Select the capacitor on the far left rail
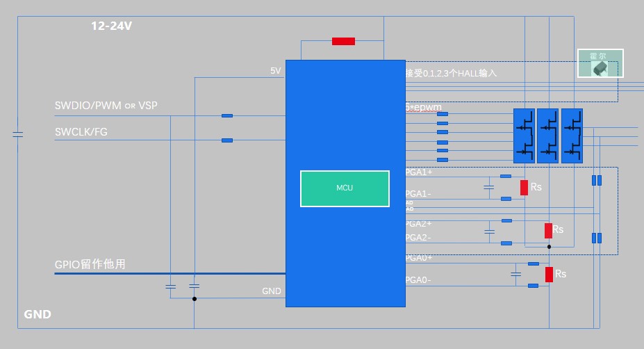The height and width of the screenshot is (349, 644). pyautogui.click(x=18, y=134)
